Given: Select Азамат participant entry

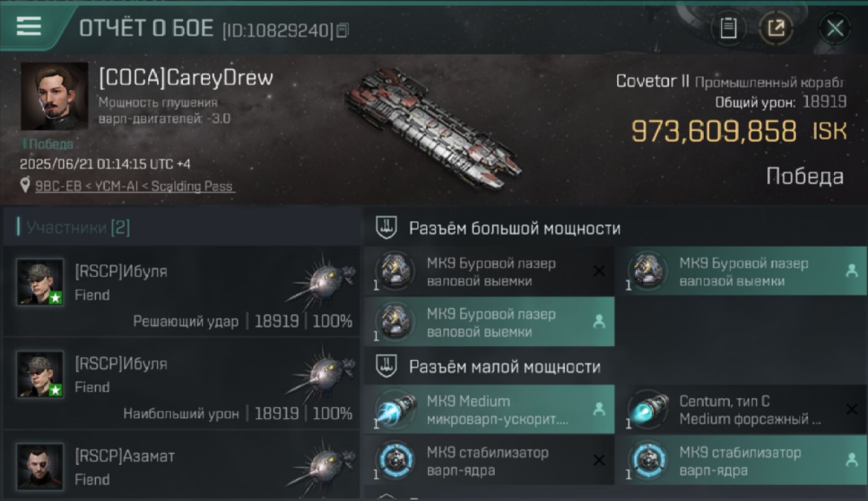Looking at the screenshot, I should [x=182, y=467].
